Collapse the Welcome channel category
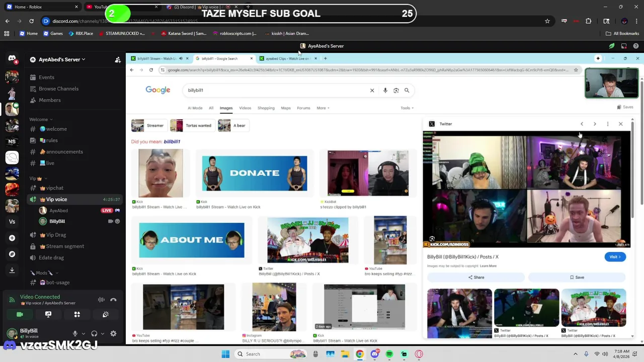This screenshot has width=644, height=362. click(x=41, y=120)
